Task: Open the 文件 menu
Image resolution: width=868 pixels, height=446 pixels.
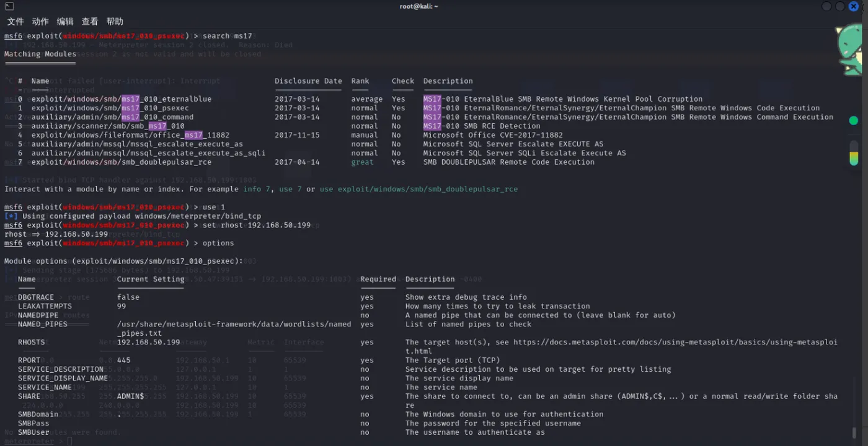Action: click(15, 22)
